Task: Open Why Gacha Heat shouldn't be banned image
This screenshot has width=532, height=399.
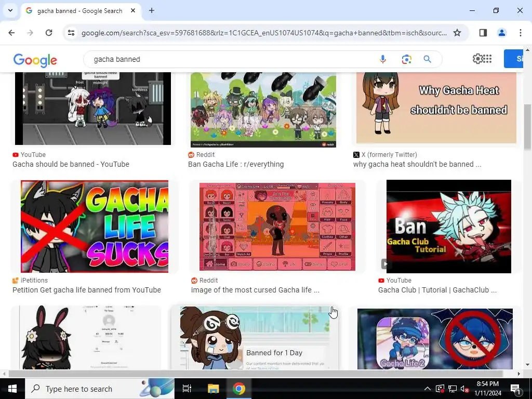Action: click(x=436, y=108)
